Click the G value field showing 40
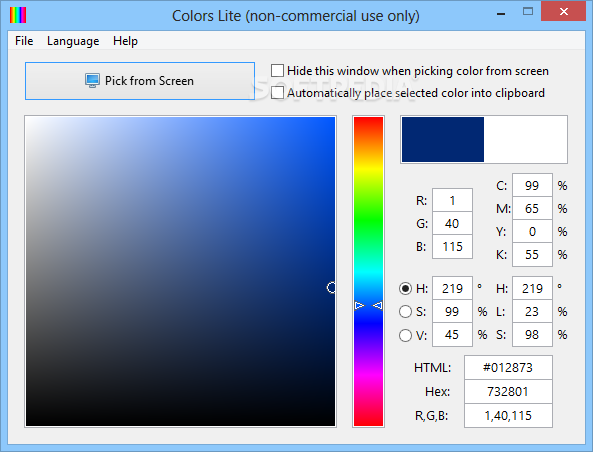The height and width of the screenshot is (452, 593). (452, 224)
